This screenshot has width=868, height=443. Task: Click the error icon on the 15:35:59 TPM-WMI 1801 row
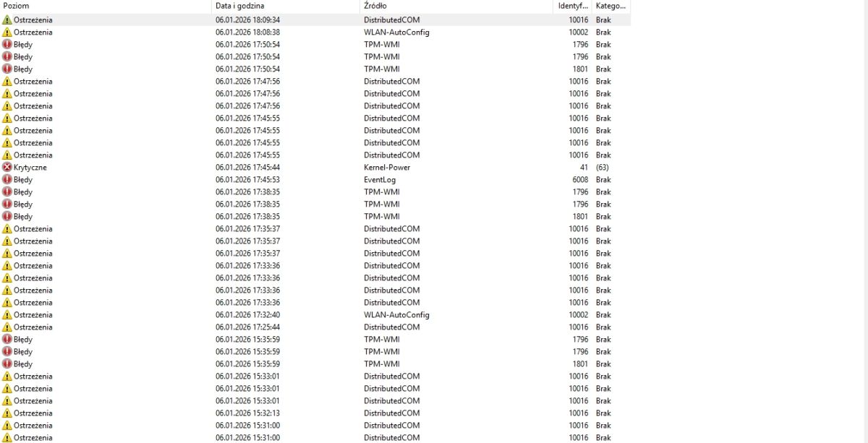[7, 364]
